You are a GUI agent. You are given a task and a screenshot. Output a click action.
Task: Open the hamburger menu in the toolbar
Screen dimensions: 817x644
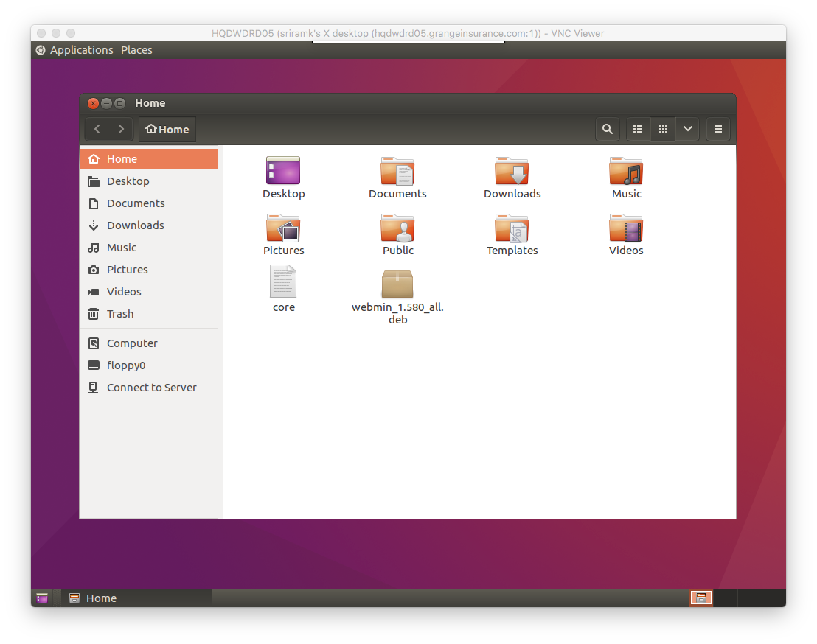click(x=717, y=129)
